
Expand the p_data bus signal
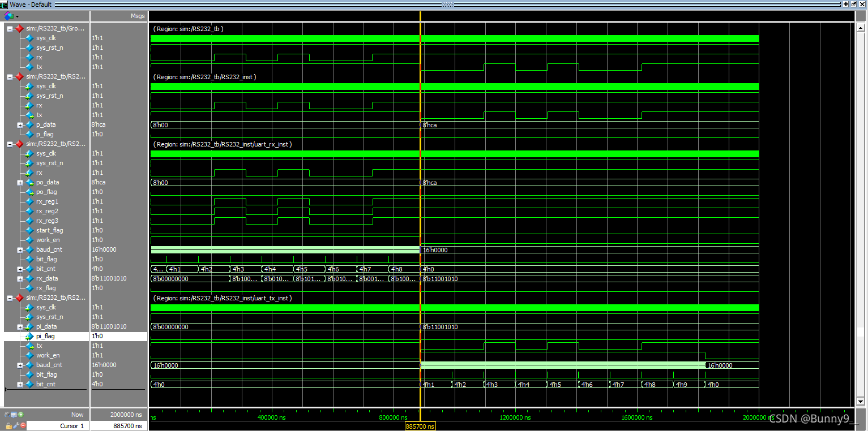click(20, 124)
